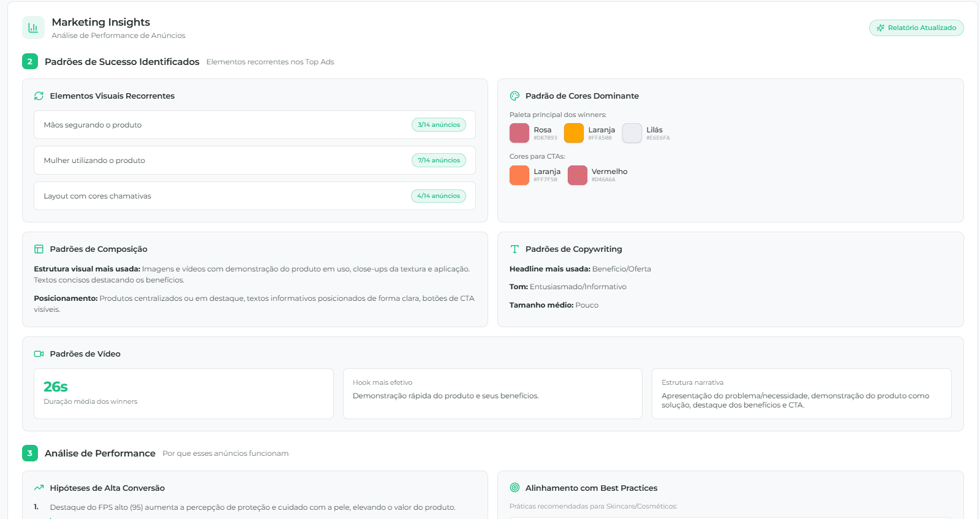This screenshot has height=519, width=980.
Task: Select the Laranja #FFA500 palette swatch
Action: tap(574, 133)
